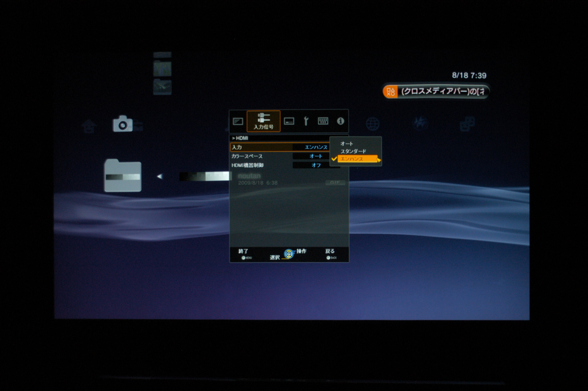Click the left-pointing arrow beside the folder
The height and width of the screenshot is (391, 588).
160,176
